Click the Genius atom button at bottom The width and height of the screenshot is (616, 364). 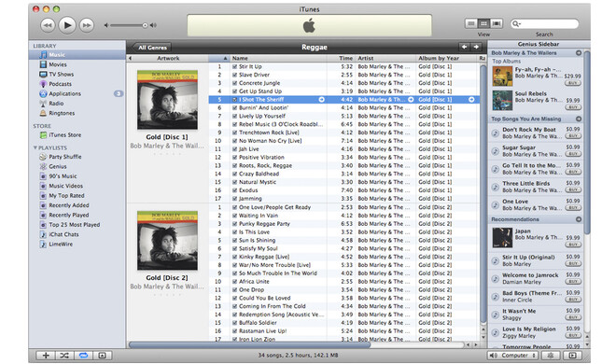tap(551, 356)
